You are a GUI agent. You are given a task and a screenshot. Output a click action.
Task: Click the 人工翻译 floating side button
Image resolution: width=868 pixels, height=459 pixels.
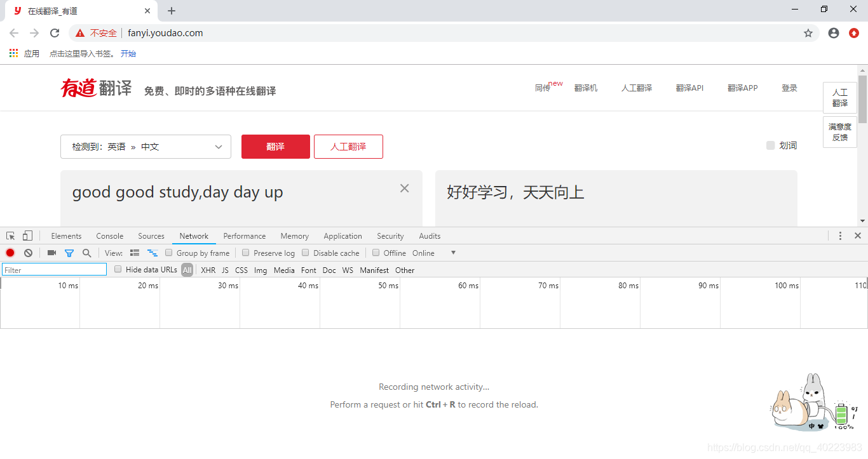click(x=840, y=98)
